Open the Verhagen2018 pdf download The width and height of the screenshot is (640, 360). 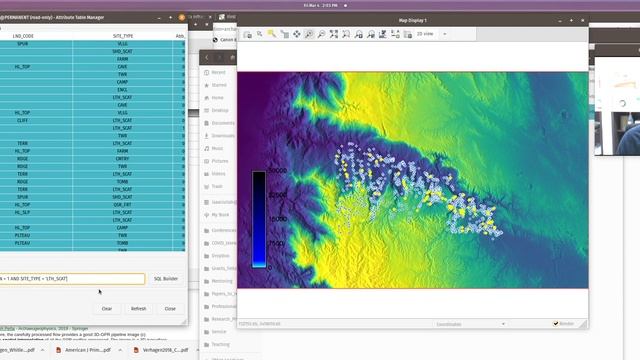162,350
